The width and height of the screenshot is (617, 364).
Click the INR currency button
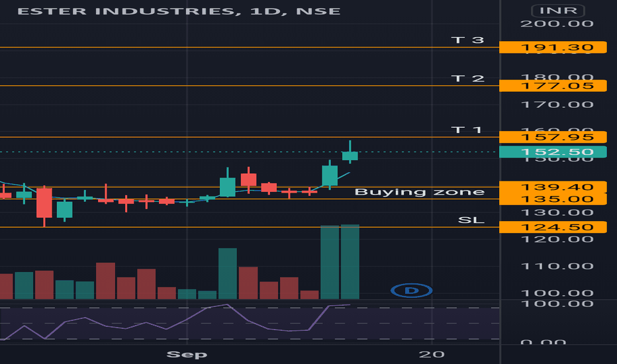coord(558,11)
